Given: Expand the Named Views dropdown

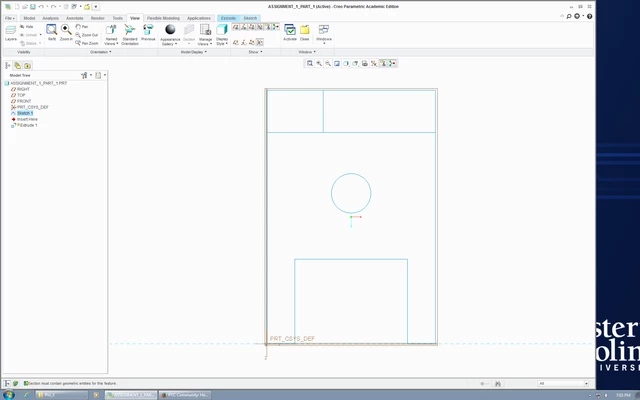Looking at the screenshot, I should click(x=111, y=35).
